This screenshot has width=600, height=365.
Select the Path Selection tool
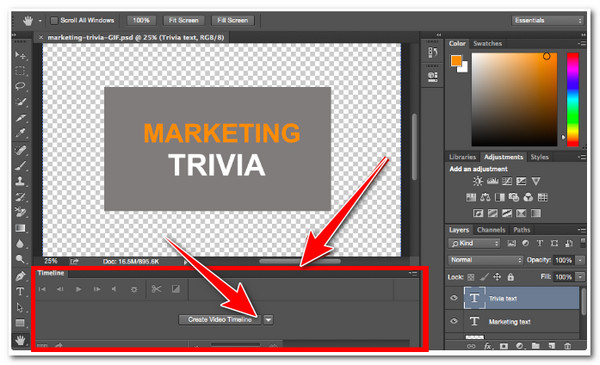point(20,307)
